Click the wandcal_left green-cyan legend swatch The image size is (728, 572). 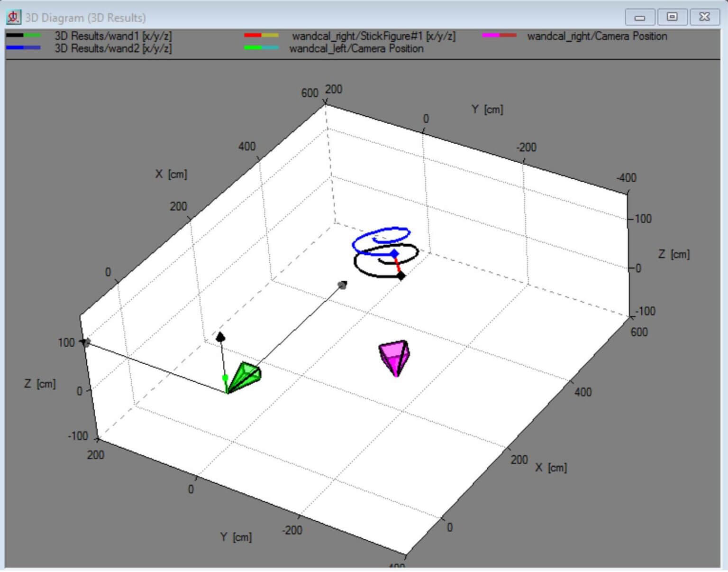(x=261, y=48)
